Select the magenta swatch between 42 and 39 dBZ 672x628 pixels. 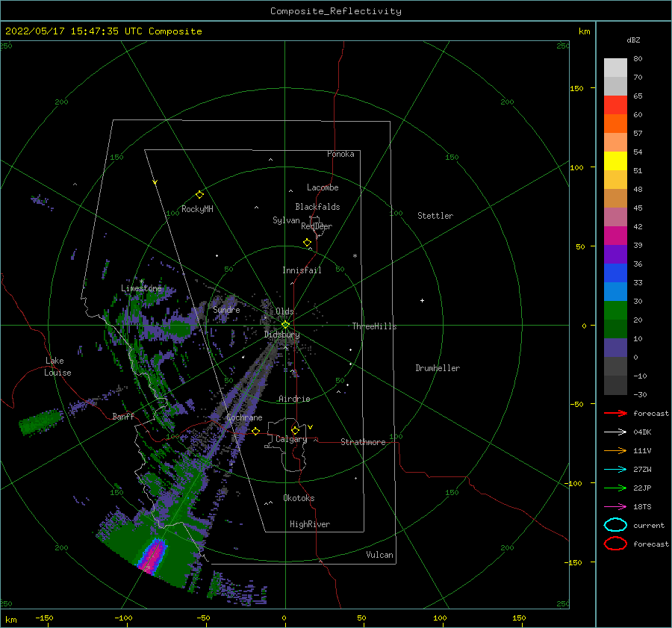pyautogui.click(x=615, y=235)
